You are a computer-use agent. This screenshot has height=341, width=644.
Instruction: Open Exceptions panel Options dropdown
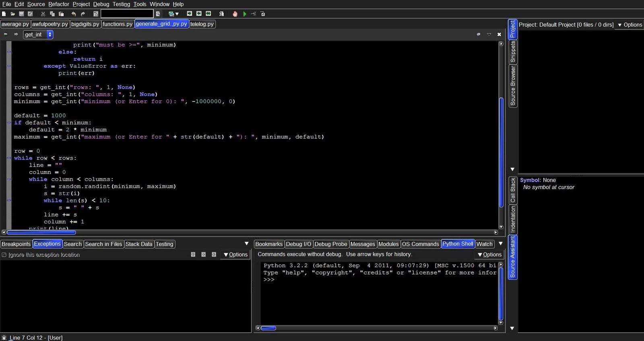click(235, 254)
